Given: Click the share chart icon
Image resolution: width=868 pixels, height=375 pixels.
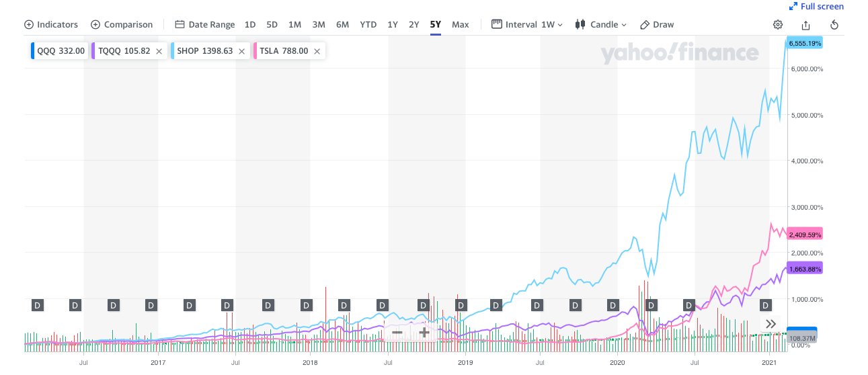Looking at the screenshot, I should [x=806, y=24].
